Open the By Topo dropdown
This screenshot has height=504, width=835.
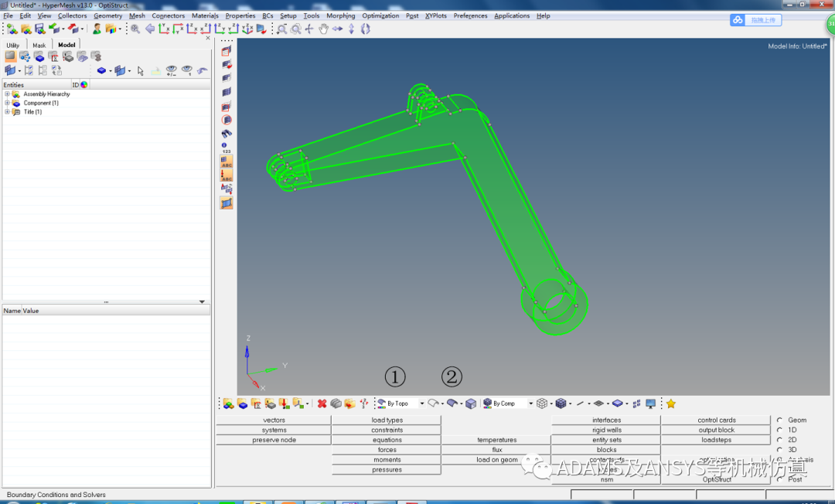coord(422,404)
